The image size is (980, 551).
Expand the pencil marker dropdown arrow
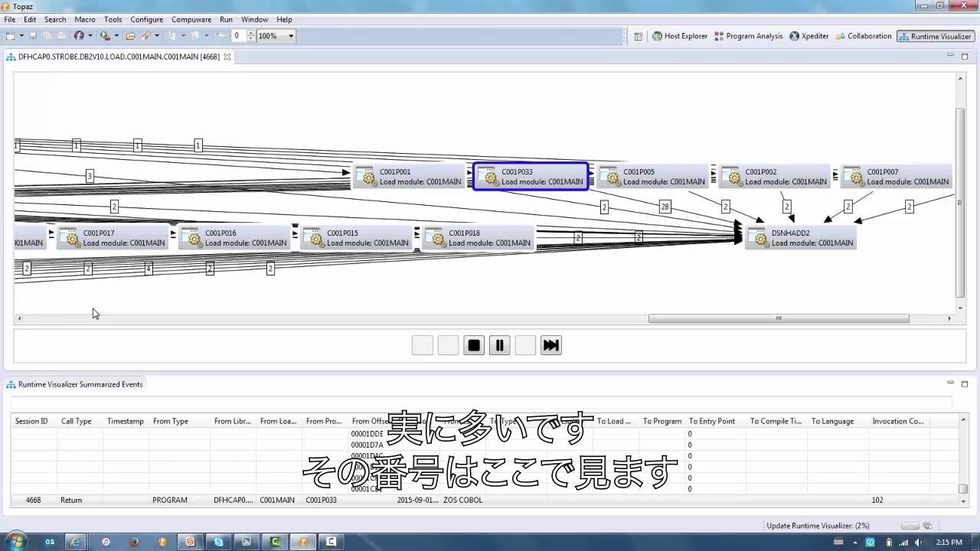click(x=157, y=36)
